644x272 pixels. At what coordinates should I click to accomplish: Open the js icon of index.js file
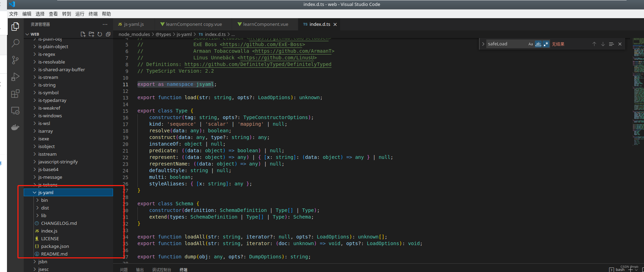pyautogui.click(x=37, y=231)
